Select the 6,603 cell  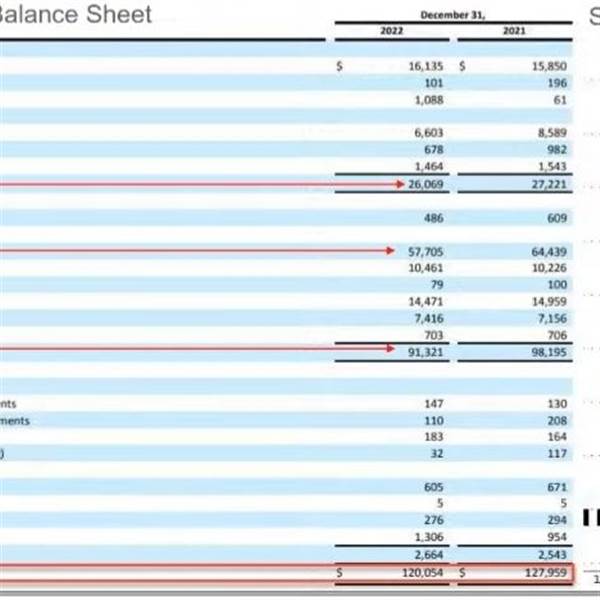coord(429,133)
